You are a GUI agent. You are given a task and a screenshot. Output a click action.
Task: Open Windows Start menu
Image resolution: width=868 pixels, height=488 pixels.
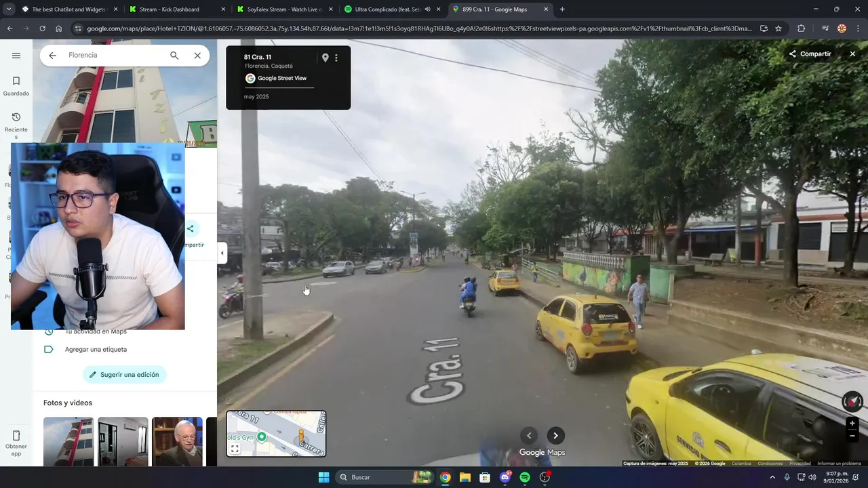(323, 477)
